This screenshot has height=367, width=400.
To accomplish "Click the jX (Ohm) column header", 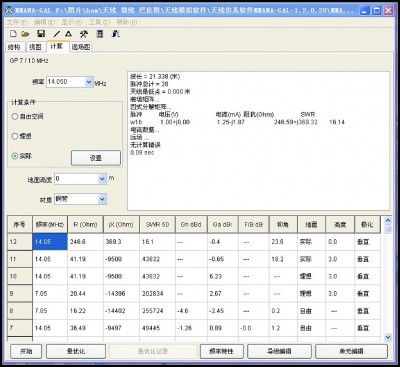I will pos(121,225).
